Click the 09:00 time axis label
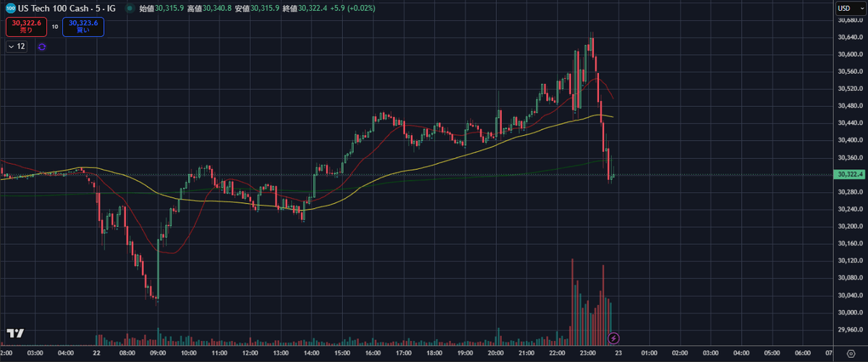 (x=158, y=353)
